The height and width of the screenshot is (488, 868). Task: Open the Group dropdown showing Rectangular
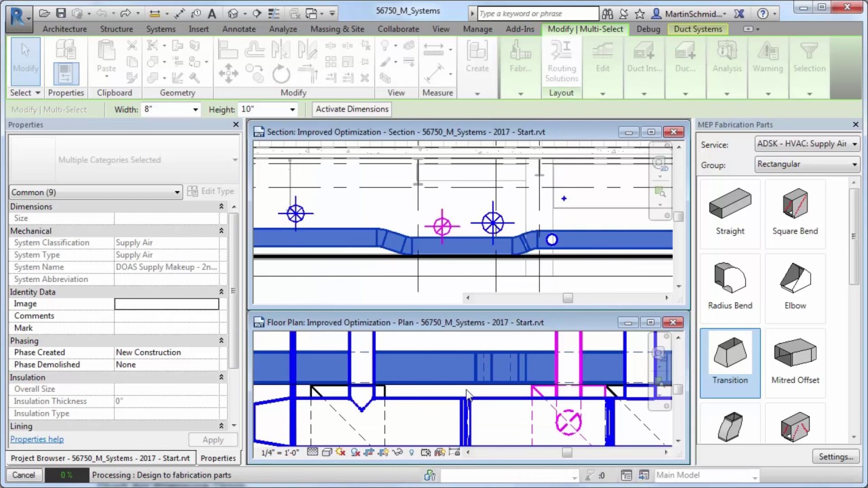click(807, 164)
